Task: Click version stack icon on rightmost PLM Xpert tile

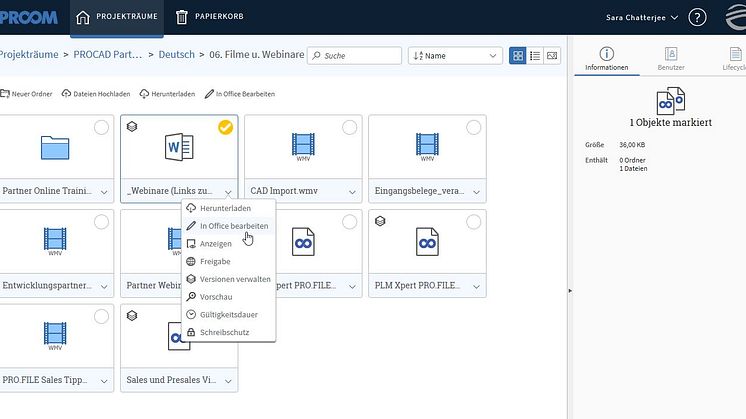Action: [x=380, y=221]
